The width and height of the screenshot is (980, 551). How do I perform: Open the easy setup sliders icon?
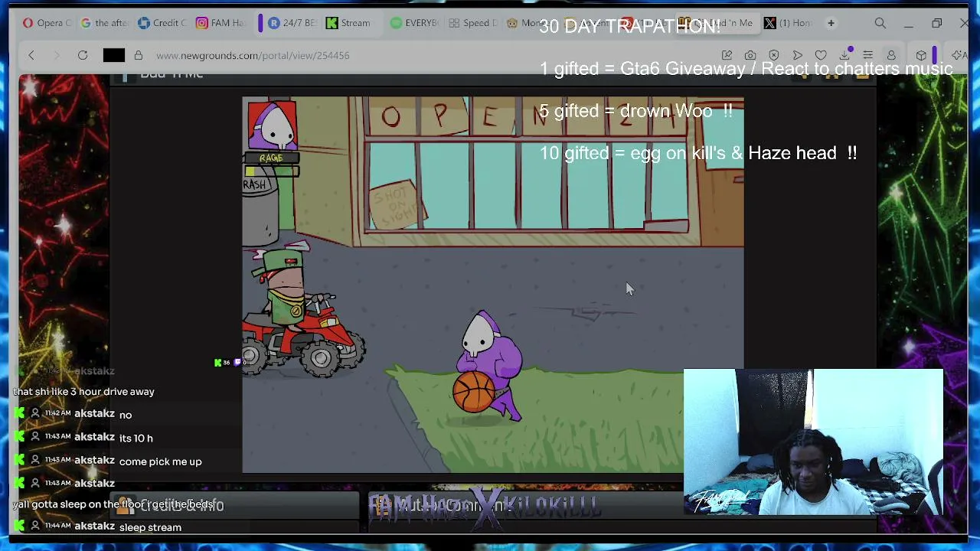(868, 55)
